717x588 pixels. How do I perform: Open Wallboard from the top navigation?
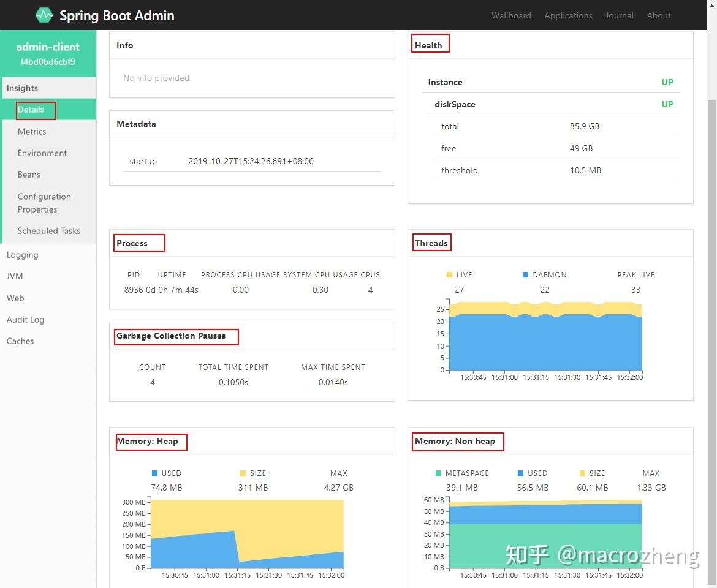tap(511, 15)
